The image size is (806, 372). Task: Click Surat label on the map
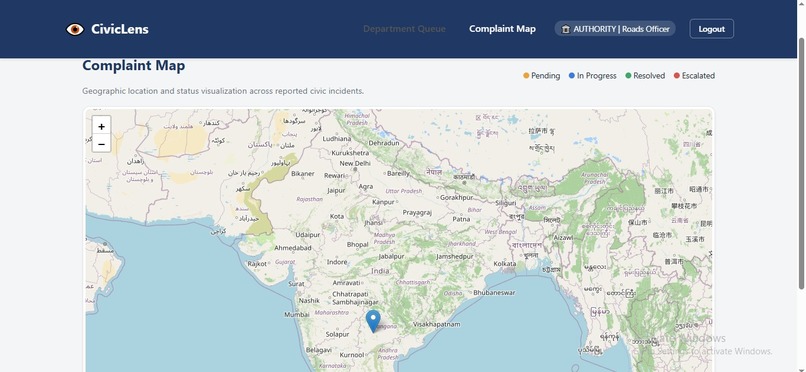[296, 284]
